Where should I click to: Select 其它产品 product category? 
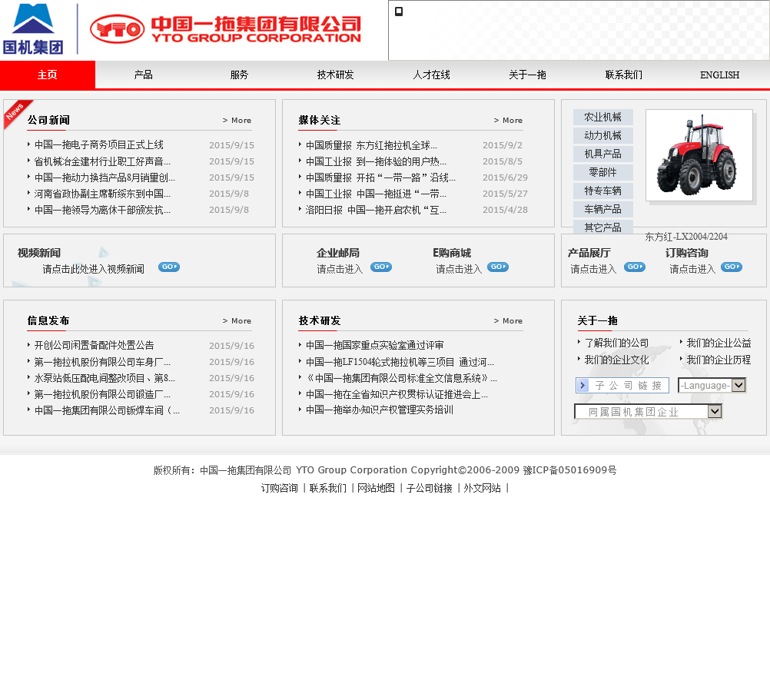(603, 227)
